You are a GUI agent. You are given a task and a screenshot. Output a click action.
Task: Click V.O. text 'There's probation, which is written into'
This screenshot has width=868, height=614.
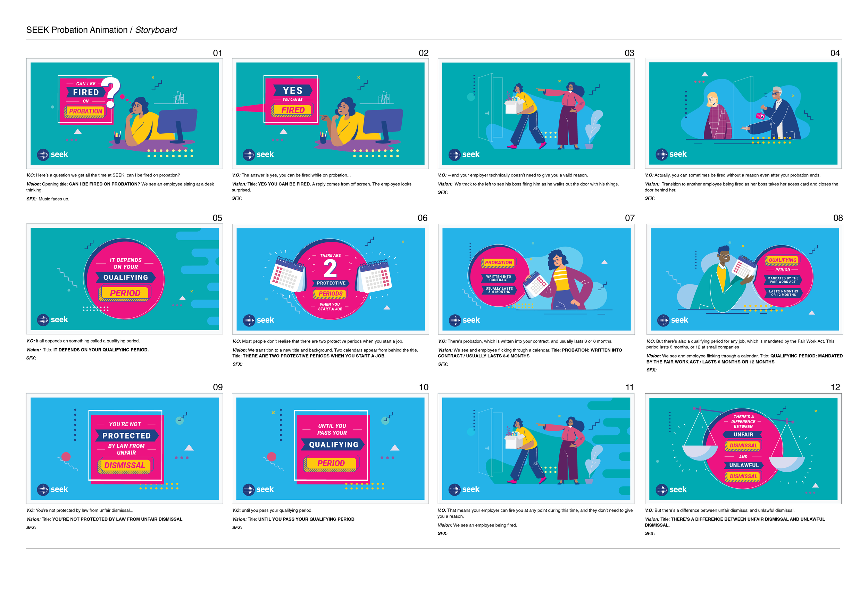click(x=525, y=341)
